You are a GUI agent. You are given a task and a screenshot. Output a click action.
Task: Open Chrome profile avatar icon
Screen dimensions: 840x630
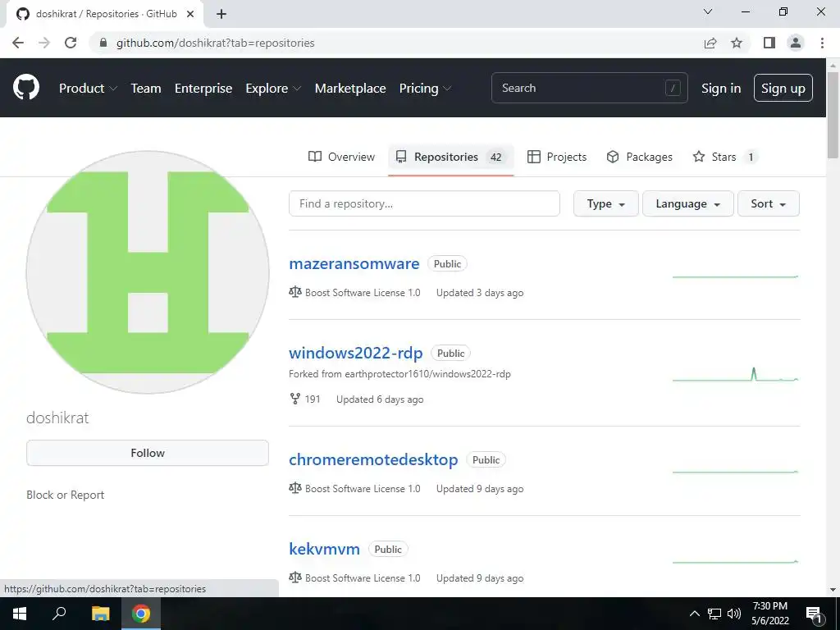(796, 43)
